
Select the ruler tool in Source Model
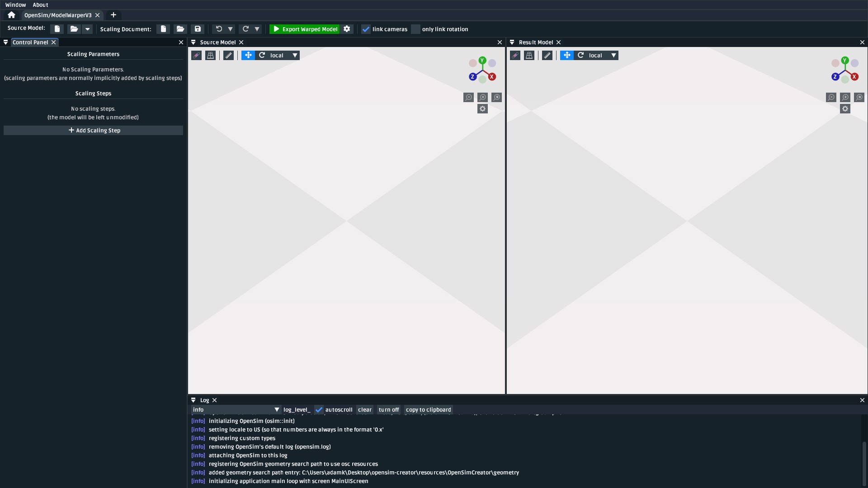coord(229,55)
